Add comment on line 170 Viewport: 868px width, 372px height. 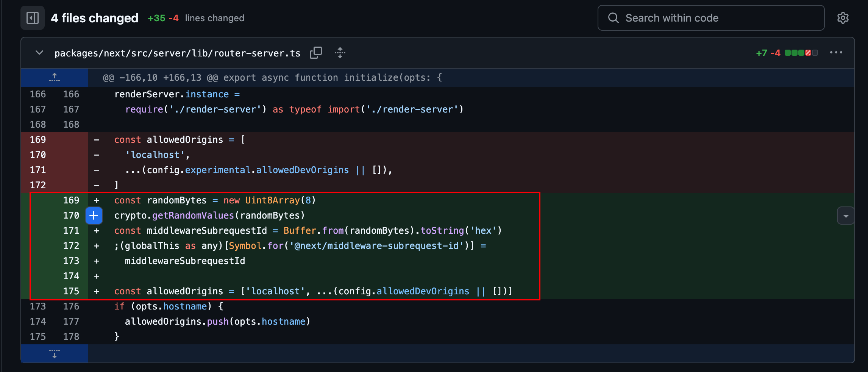(94, 216)
